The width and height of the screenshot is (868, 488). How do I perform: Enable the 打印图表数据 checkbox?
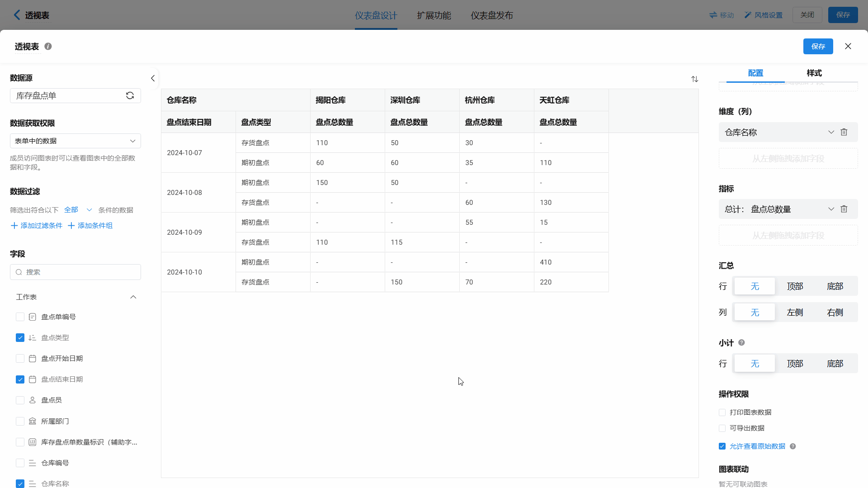[x=722, y=412]
